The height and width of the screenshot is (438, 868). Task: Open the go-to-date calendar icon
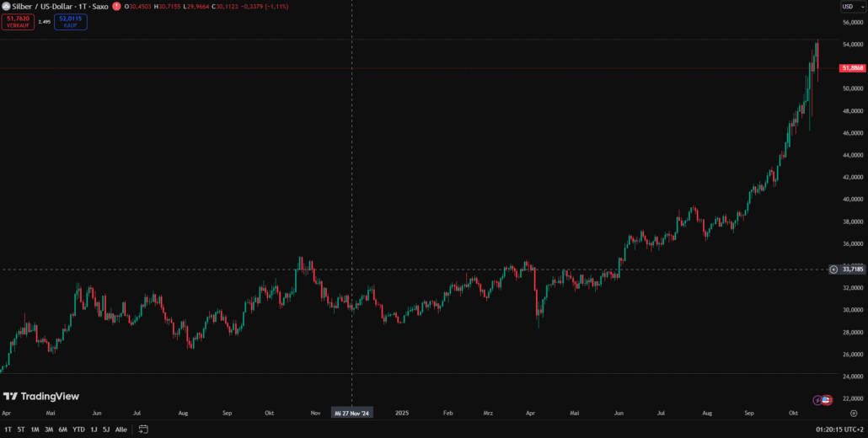click(x=143, y=430)
